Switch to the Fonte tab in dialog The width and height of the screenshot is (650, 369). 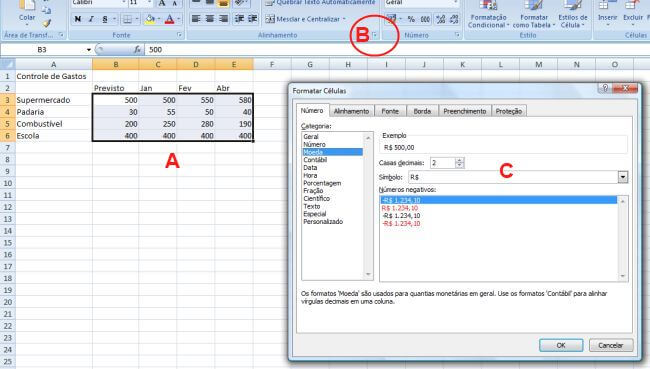click(x=390, y=111)
